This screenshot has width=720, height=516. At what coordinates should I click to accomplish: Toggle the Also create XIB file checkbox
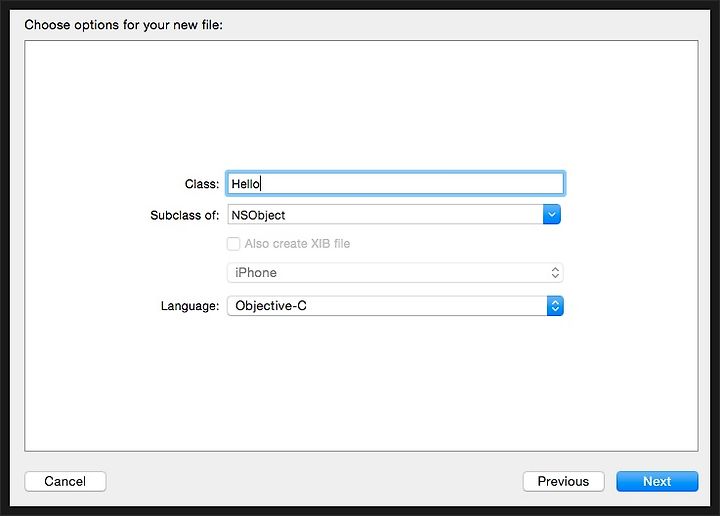(233, 244)
